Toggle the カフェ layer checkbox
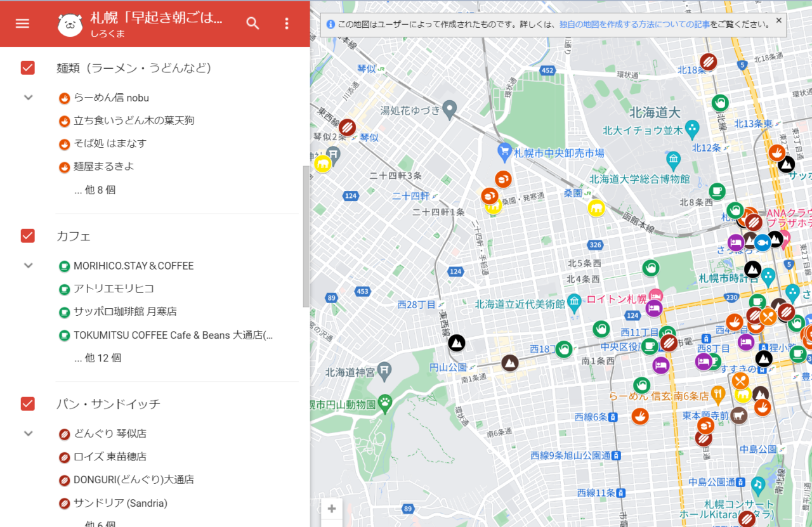812x527 pixels. pyautogui.click(x=28, y=236)
